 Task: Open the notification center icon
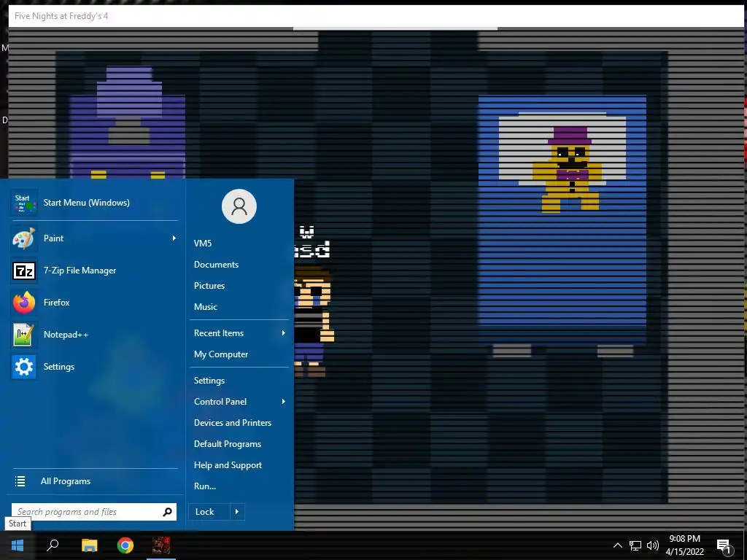(x=724, y=545)
